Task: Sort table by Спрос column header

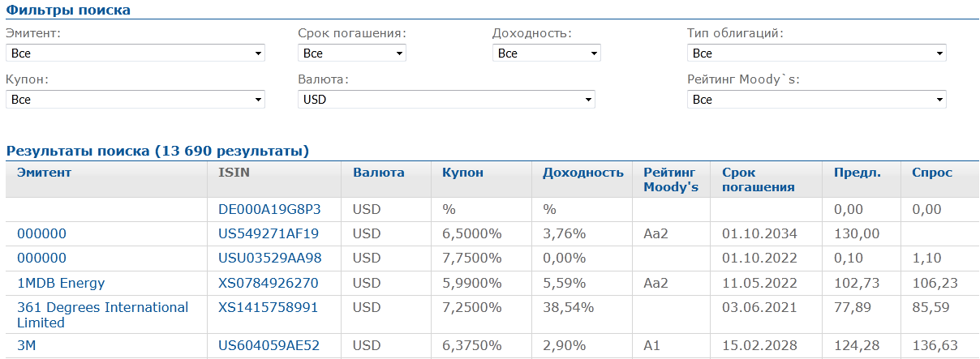Action: [931, 173]
